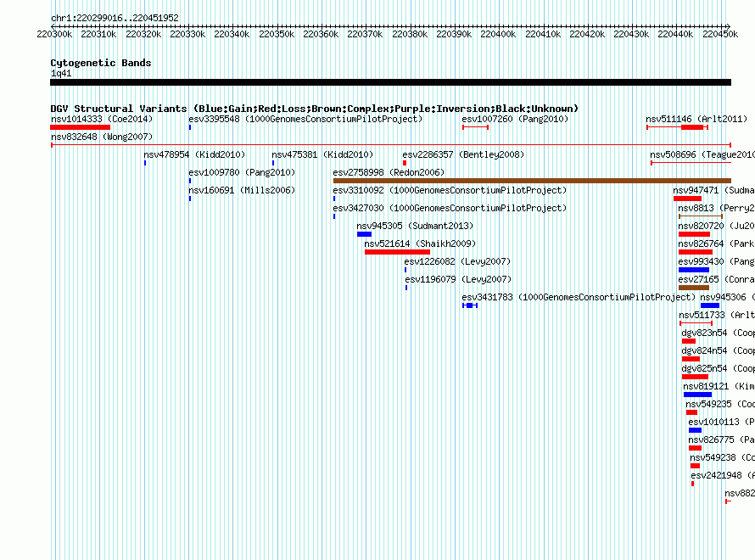Open variant nsv478954 (Kidd2010) label

point(194,154)
